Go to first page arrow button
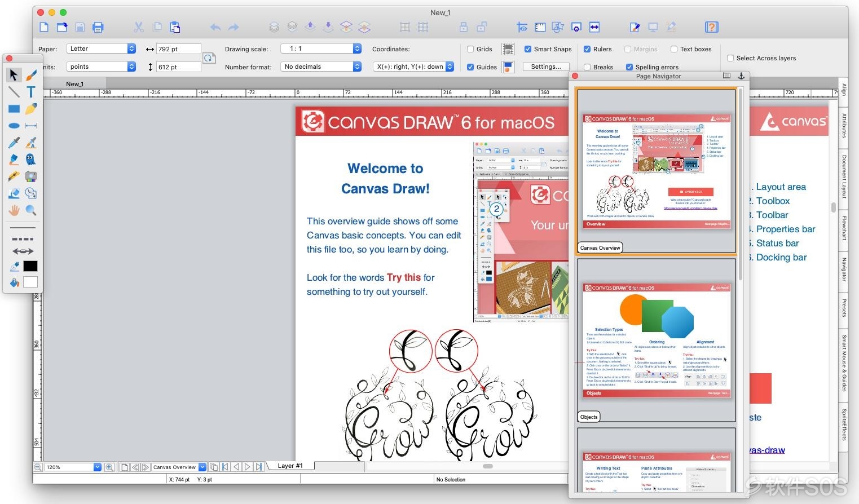859x504 pixels. click(x=226, y=467)
